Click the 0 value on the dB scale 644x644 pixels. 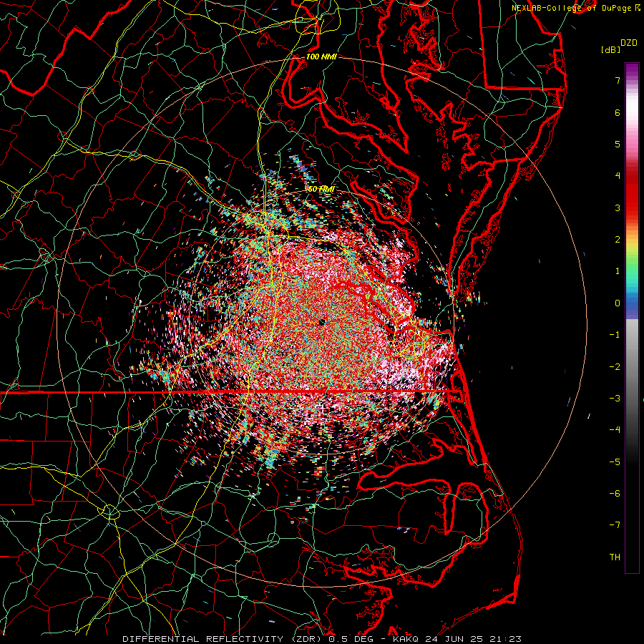tap(618, 303)
